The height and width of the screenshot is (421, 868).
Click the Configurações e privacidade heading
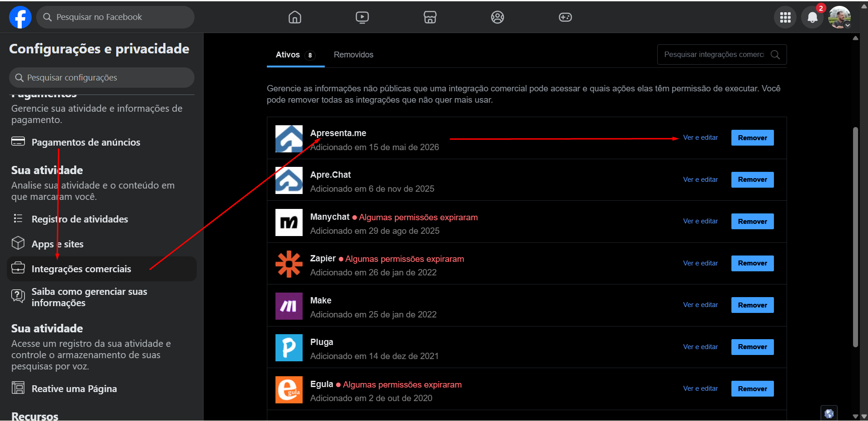point(99,49)
